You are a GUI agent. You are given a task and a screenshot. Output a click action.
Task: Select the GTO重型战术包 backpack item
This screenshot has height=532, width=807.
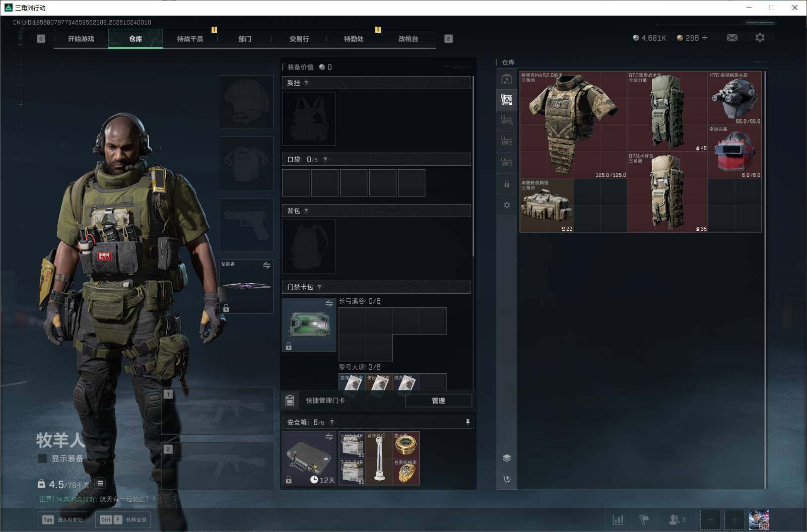coord(667,111)
